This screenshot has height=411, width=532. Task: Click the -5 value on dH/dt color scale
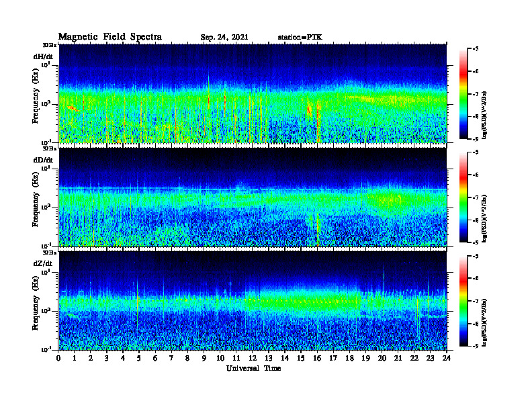(476, 49)
